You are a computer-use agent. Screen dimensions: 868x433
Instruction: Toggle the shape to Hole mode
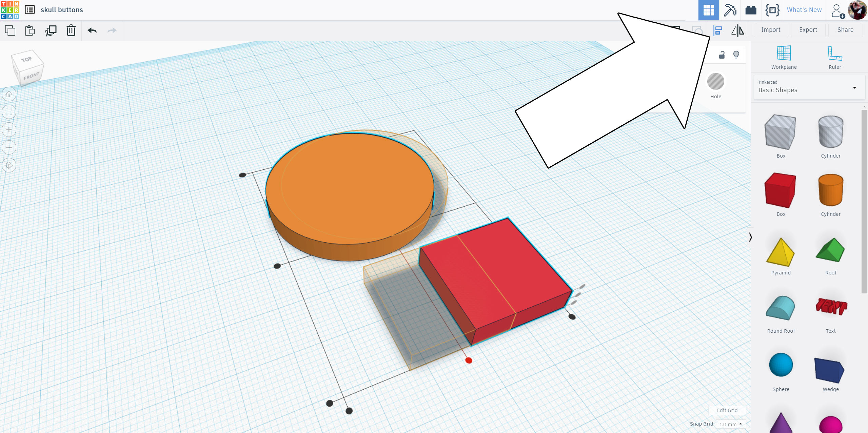coord(715,81)
